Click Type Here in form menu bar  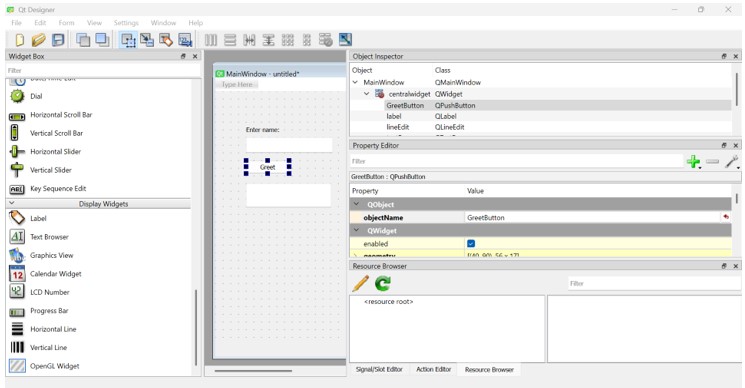(237, 85)
